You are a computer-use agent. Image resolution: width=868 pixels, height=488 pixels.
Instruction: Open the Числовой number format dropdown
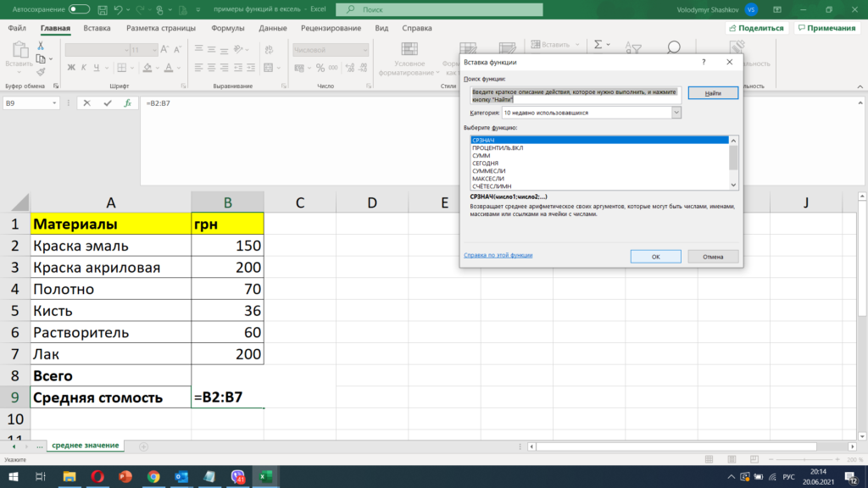pyautogui.click(x=364, y=50)
